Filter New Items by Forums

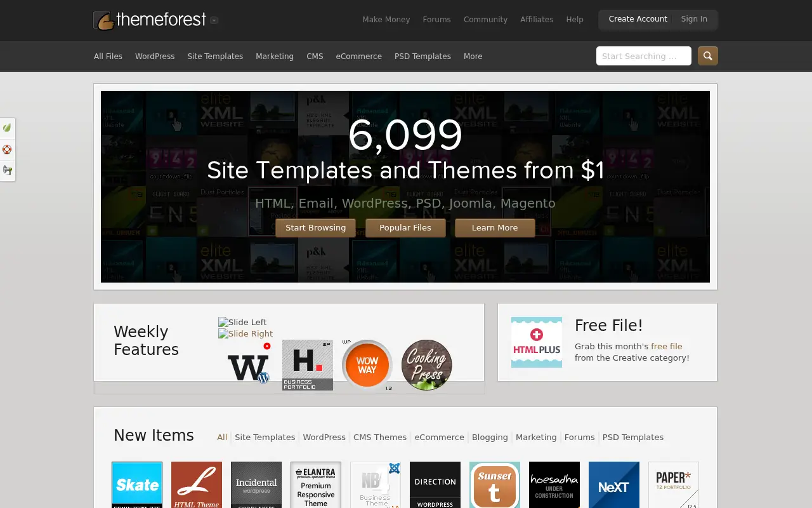tap(580, 438)
